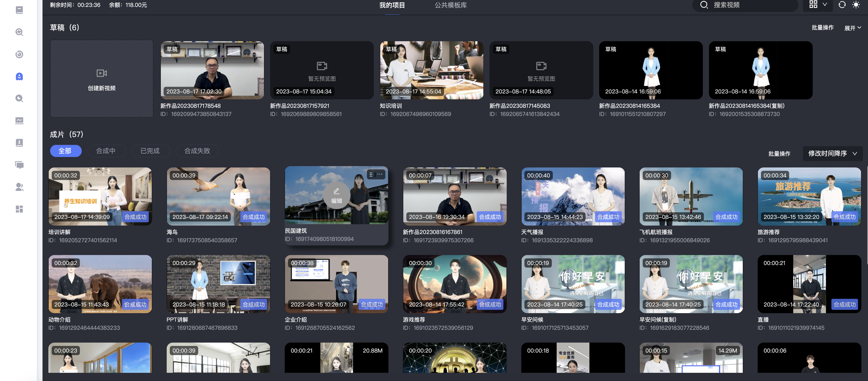Switch to the 我的项目 tab
868x381 pixels.
point(392,5)
